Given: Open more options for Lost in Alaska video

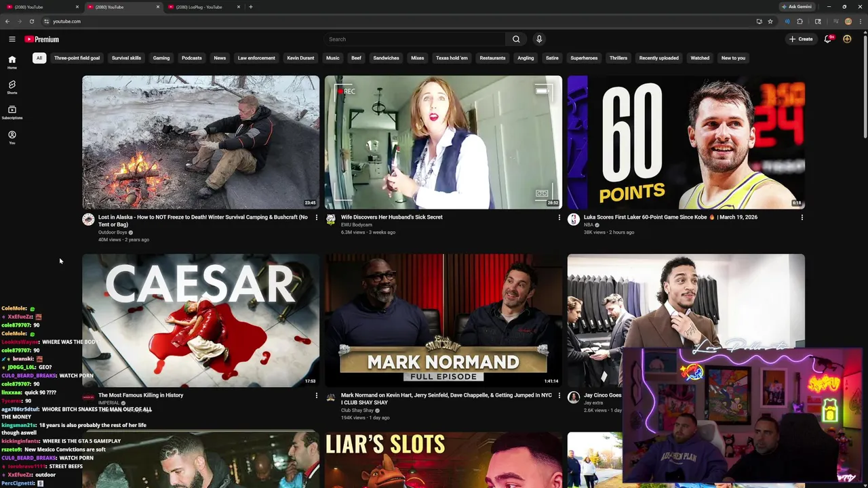Looking at the screenshot, I should (x=316, y=218).
